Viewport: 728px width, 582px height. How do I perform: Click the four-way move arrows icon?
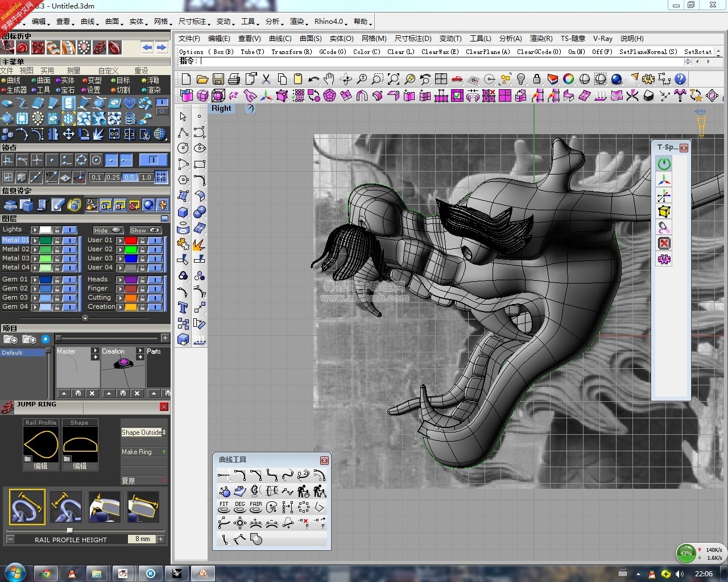tap(68, 134)
